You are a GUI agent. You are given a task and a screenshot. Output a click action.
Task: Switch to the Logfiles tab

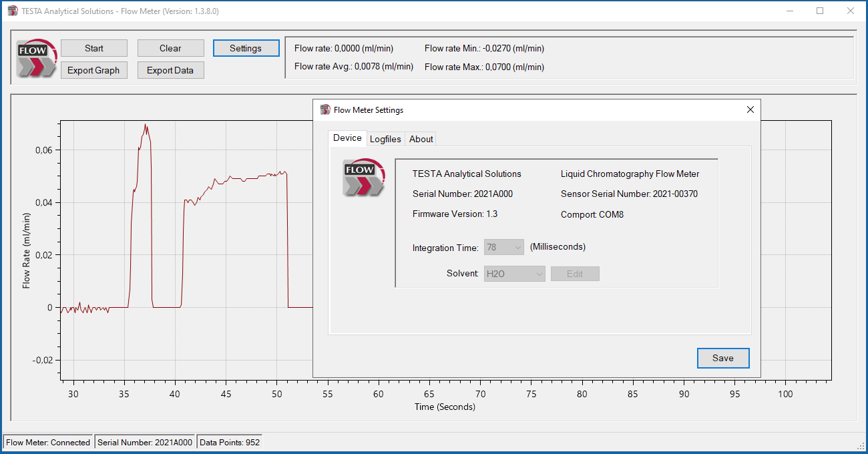[x=385, y=139]
